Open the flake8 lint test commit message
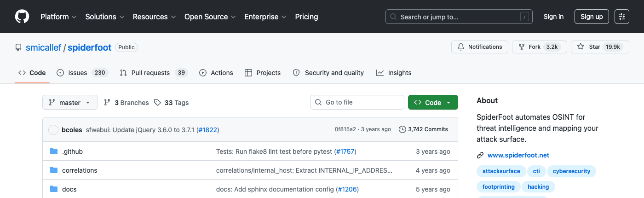The height and width of the screenshot is (198, 644). [274, 151]
